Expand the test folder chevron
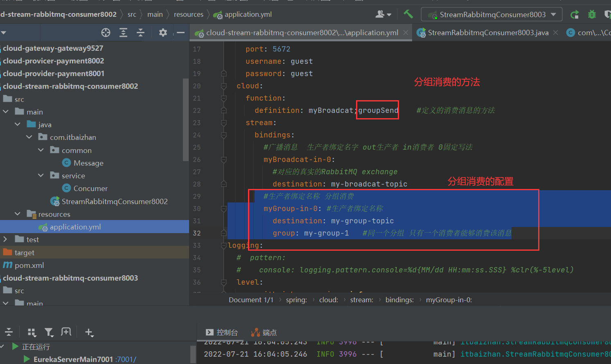The height and width of the screenshot is (364, 611). click(x=5, y=239)
